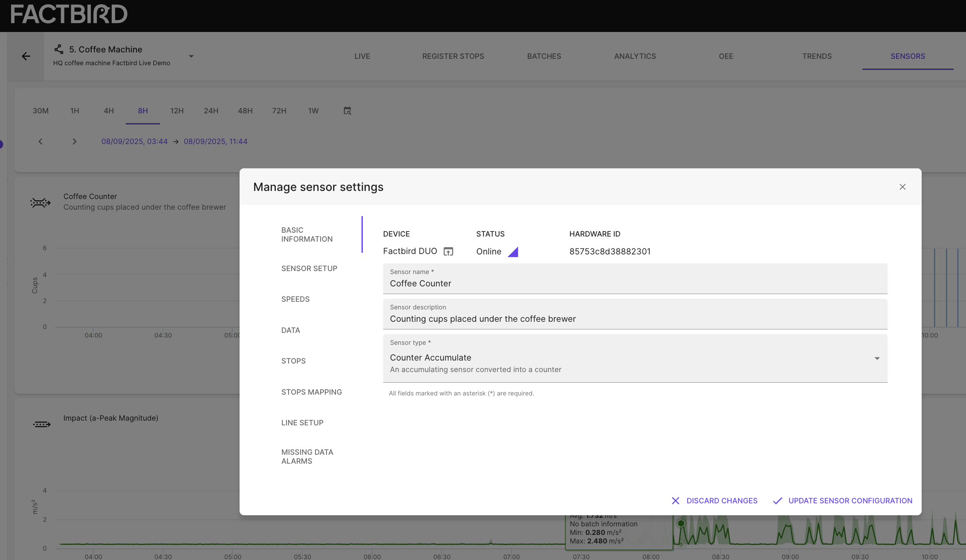The height and width of the screenshot is (560, 966).
Task: Open SPEEDS settings section
Action: coord(295,299)
